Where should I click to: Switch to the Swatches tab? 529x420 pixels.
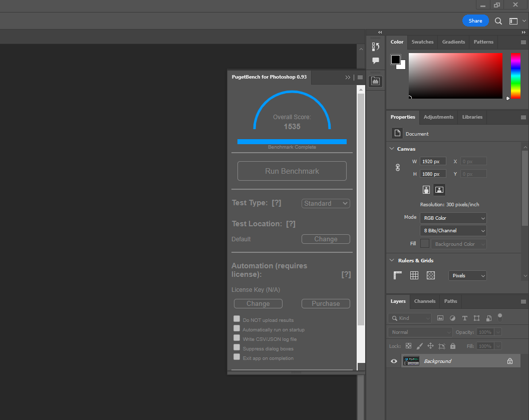tap(422, 42)
